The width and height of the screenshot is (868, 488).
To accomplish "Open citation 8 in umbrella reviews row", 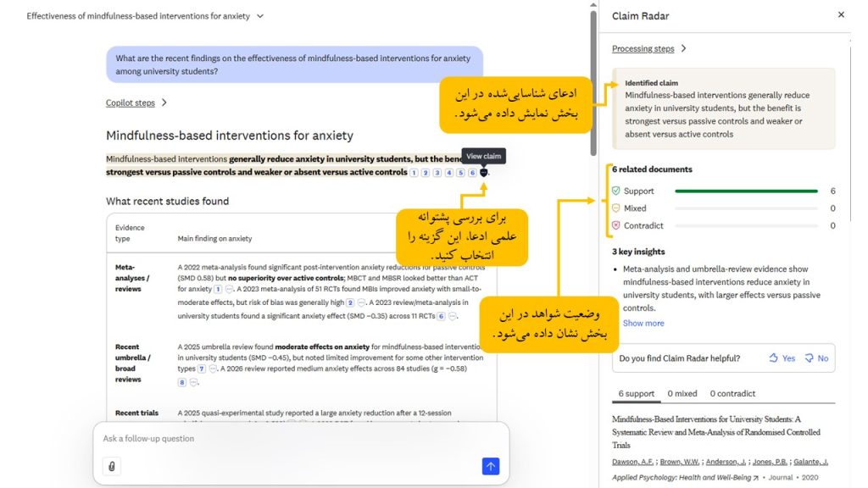I will [x=181, y=382].
